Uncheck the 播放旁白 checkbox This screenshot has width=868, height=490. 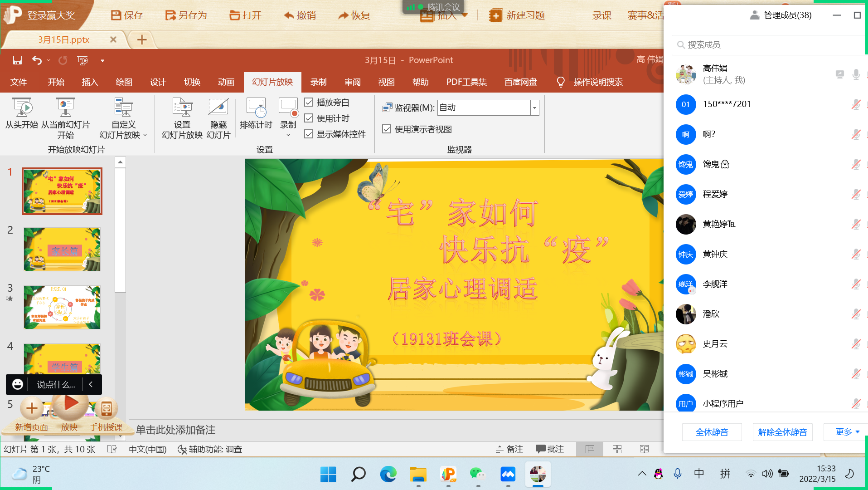[309, 103]
